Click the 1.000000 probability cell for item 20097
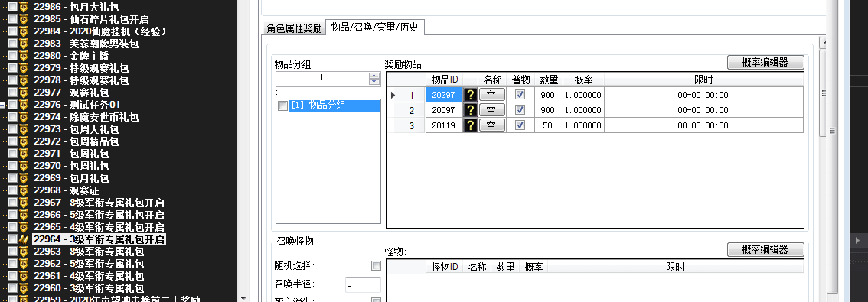 pos(583,110)
